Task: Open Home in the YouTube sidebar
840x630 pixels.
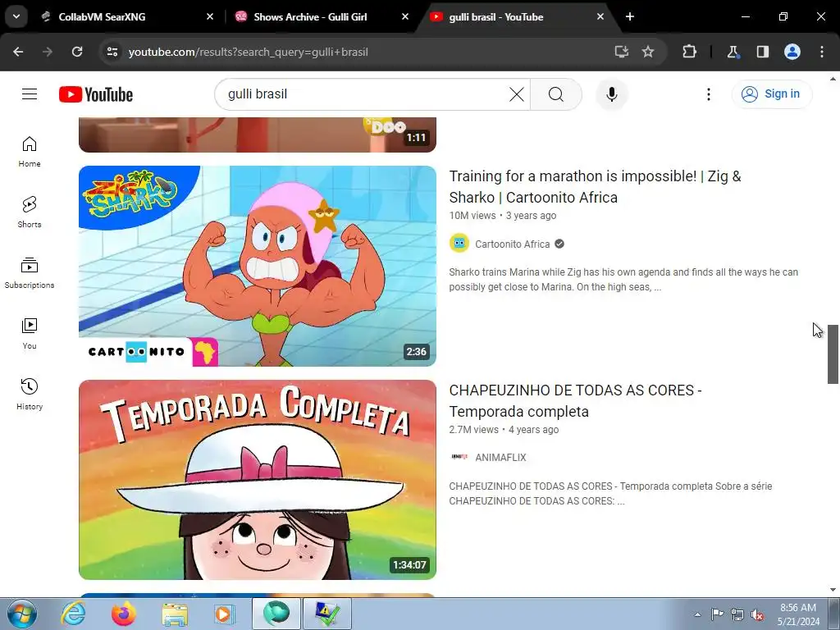Action: pyautogui.click(x=30, y=152)
